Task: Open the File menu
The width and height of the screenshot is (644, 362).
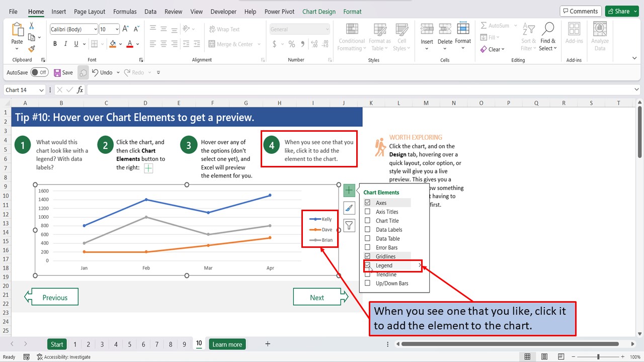Action: 13,12
